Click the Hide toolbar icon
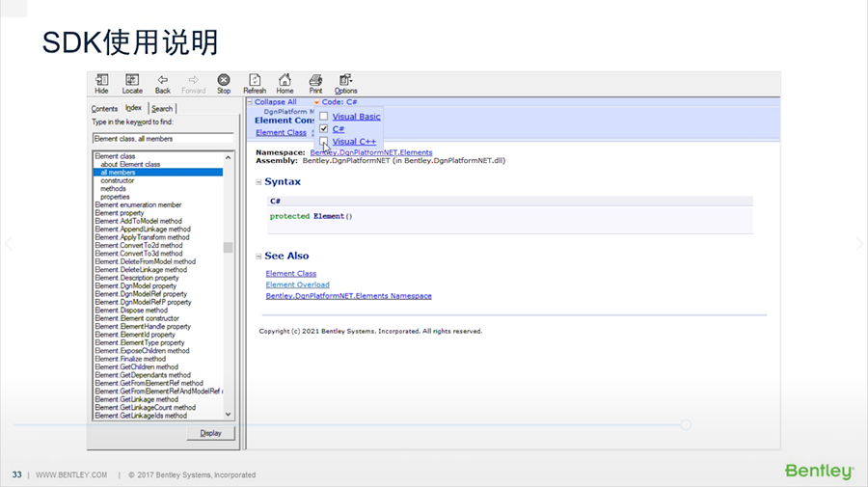The height and width of the screenshot is (487, 868). 102,80
